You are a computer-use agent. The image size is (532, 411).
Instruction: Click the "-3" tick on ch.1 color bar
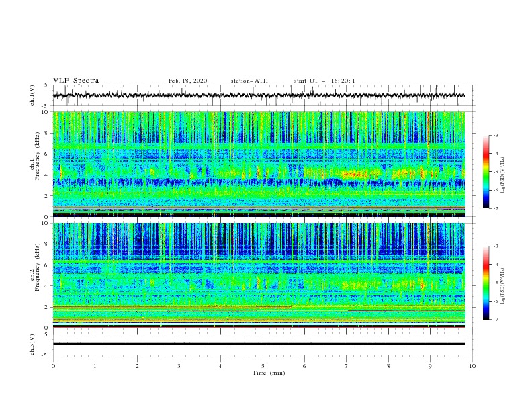pyautogui.click(x=496, y=135)
